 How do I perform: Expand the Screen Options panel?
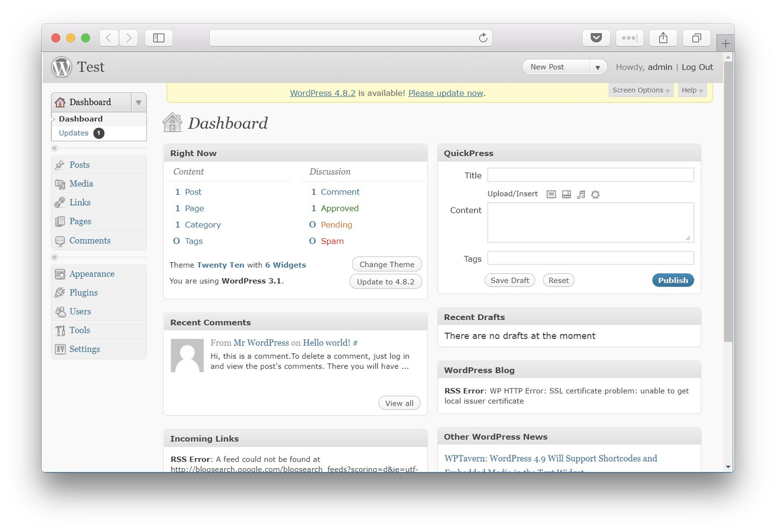click(641, 90)
